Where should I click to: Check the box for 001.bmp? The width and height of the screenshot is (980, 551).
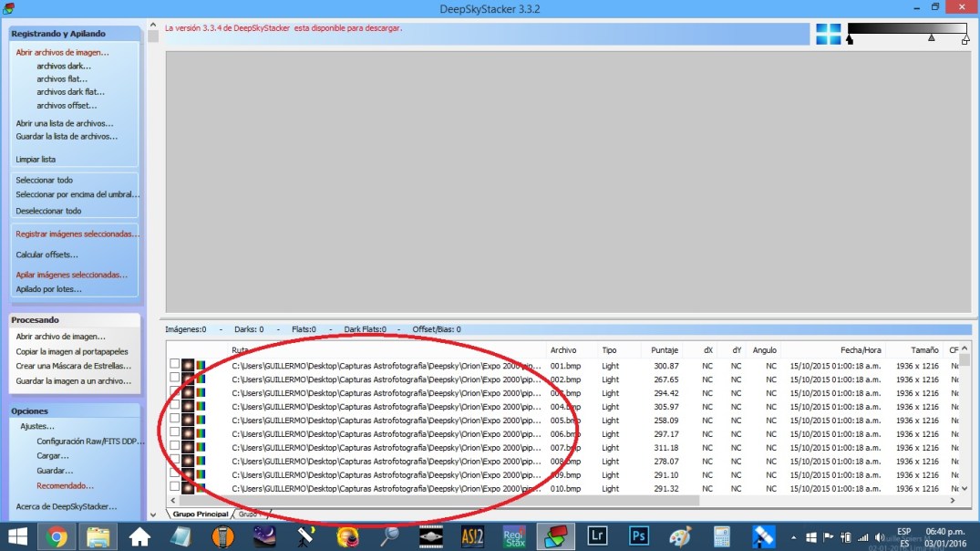pyautogui.click(x=175, y=364)
